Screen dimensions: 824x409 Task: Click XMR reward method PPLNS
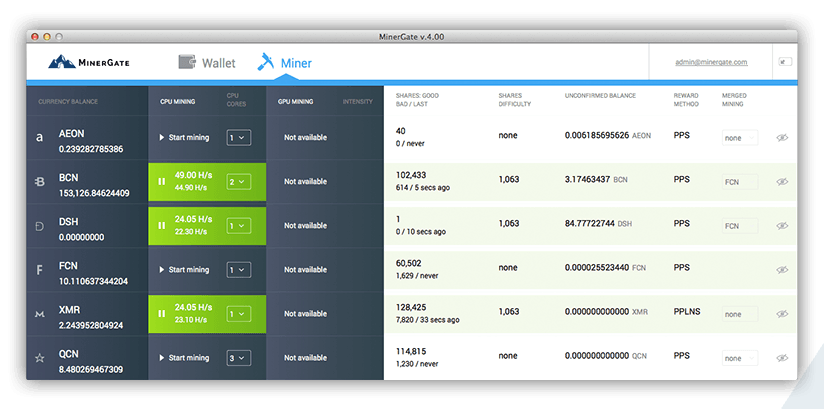(x=687, y=312)
